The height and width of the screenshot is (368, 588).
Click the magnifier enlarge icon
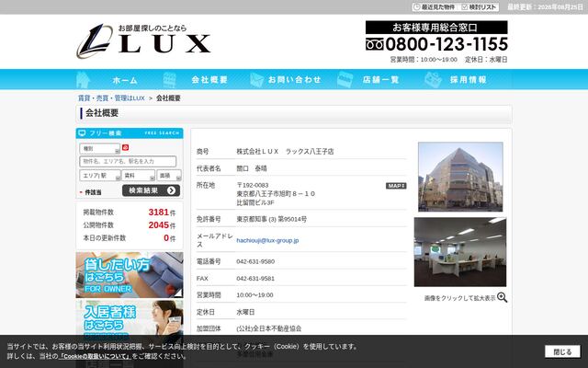[x=503, y=298]
